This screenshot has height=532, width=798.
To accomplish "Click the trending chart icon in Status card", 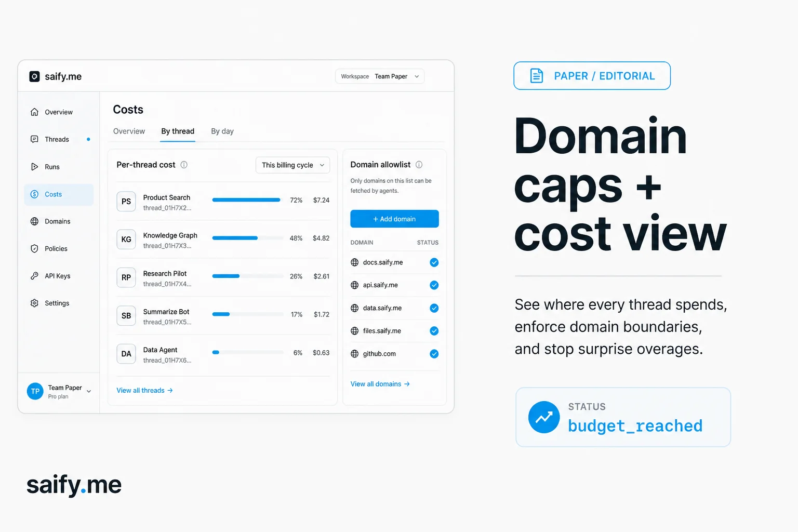I will point(544,417).
